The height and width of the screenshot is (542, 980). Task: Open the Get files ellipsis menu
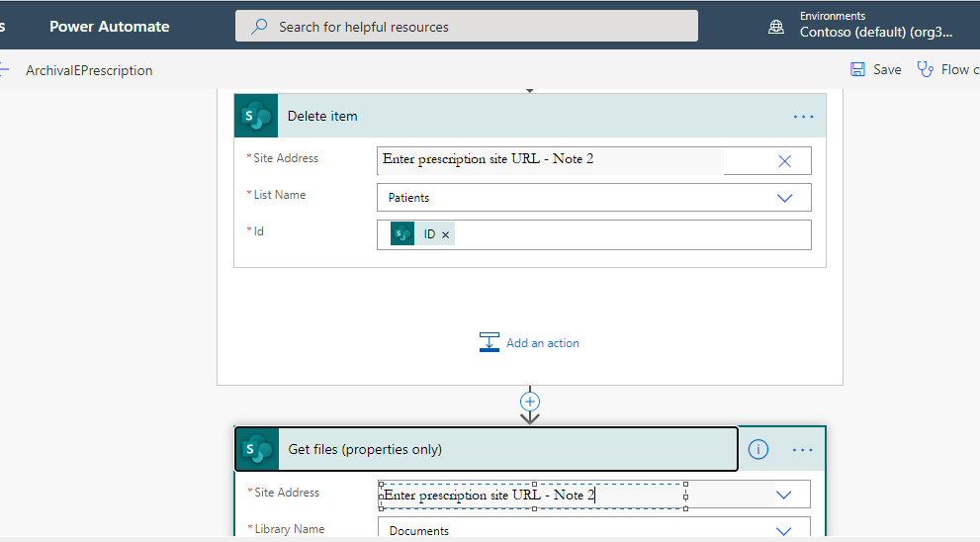click(803, 449)
